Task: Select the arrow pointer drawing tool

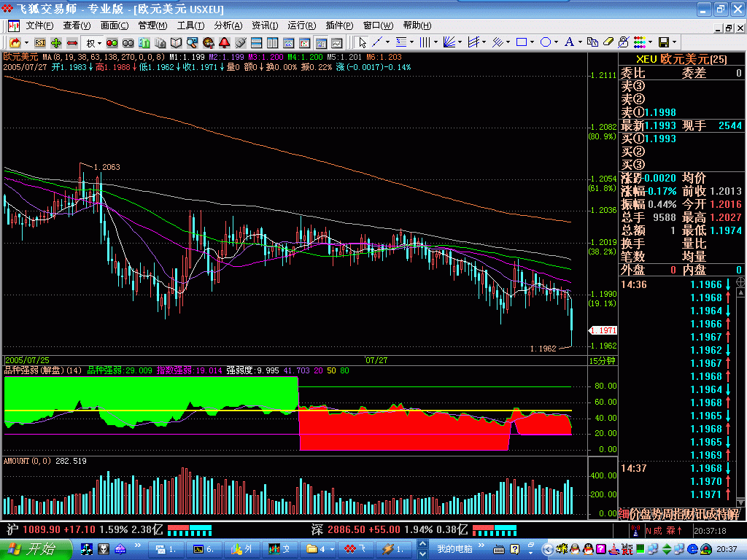Action: [x=363, y=43]
